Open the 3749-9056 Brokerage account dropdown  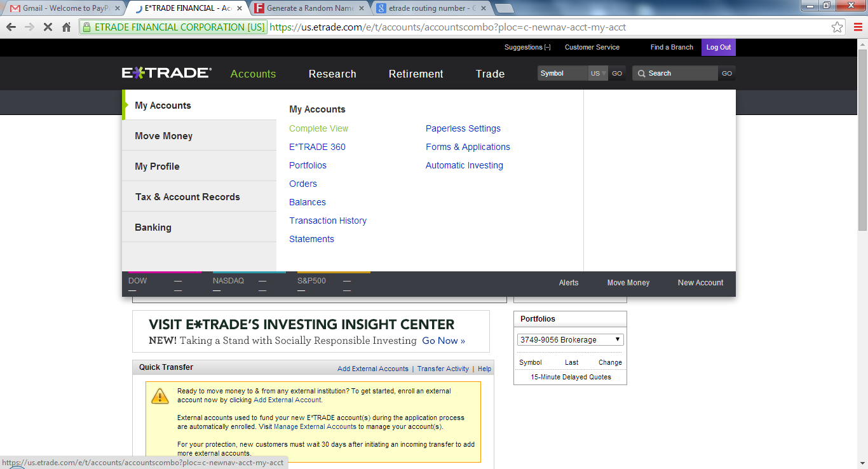coord(571,340)
